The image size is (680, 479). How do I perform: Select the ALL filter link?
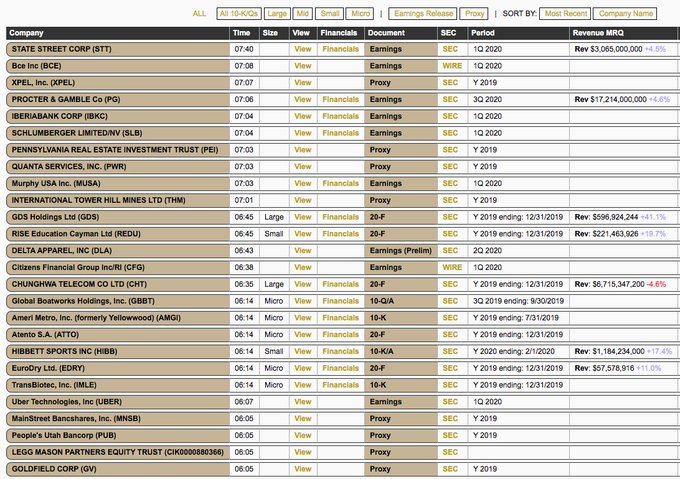(199, 14)
